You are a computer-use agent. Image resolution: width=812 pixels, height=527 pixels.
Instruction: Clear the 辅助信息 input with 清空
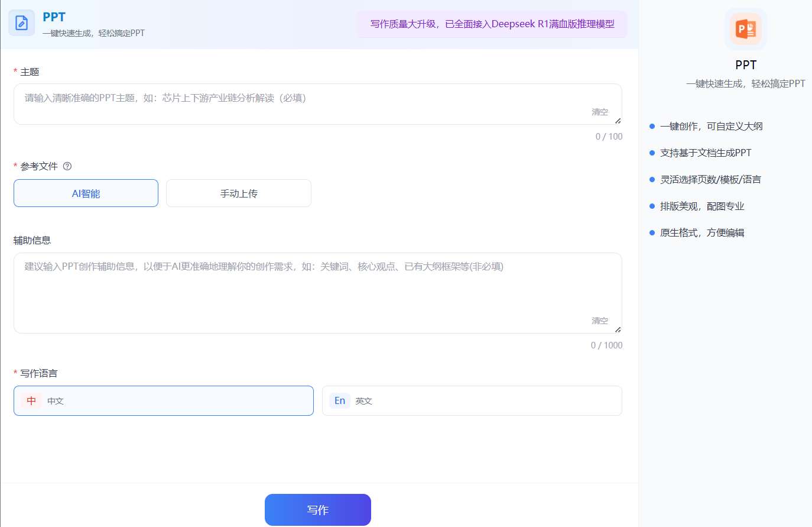tap(600, 321)
